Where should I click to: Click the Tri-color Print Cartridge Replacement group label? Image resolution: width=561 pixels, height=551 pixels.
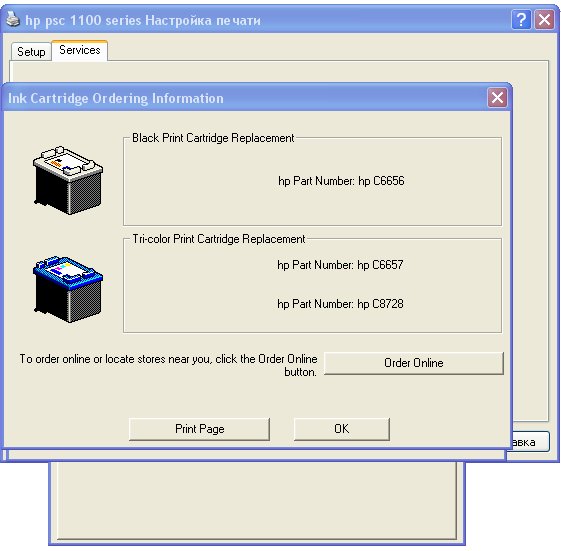pos(219,239)
